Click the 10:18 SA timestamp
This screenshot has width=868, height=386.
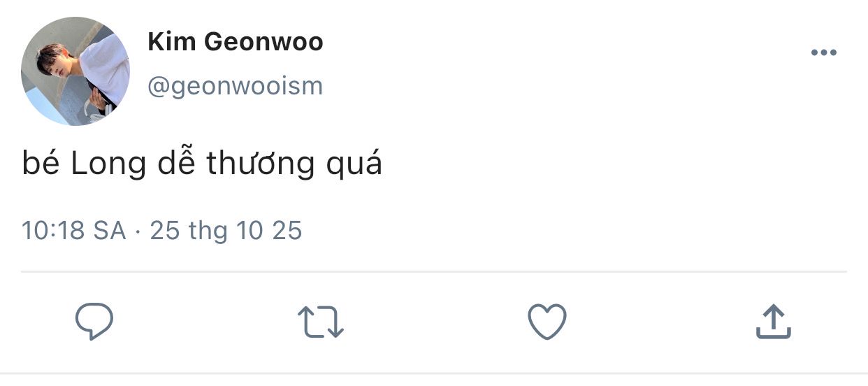pos(74,230)
